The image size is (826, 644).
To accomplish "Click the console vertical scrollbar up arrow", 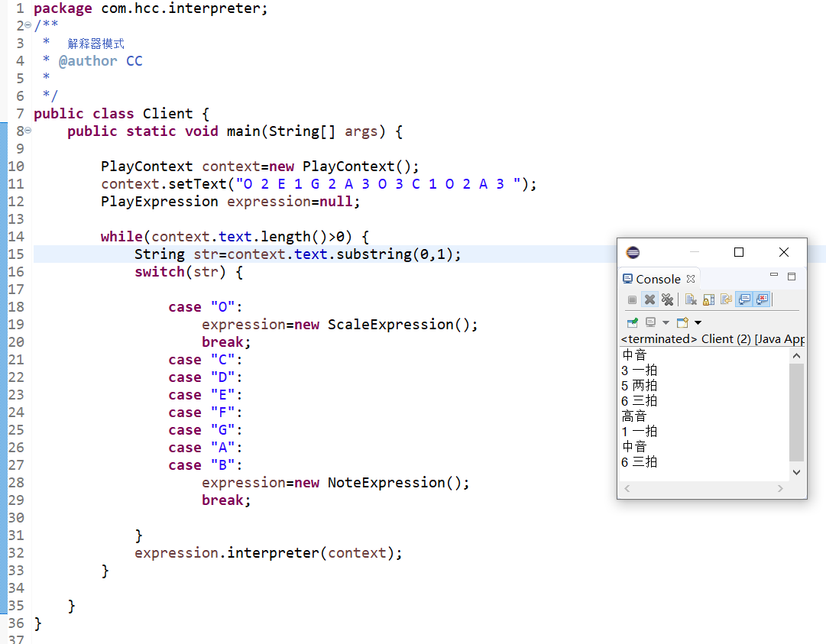I will 796,356.
